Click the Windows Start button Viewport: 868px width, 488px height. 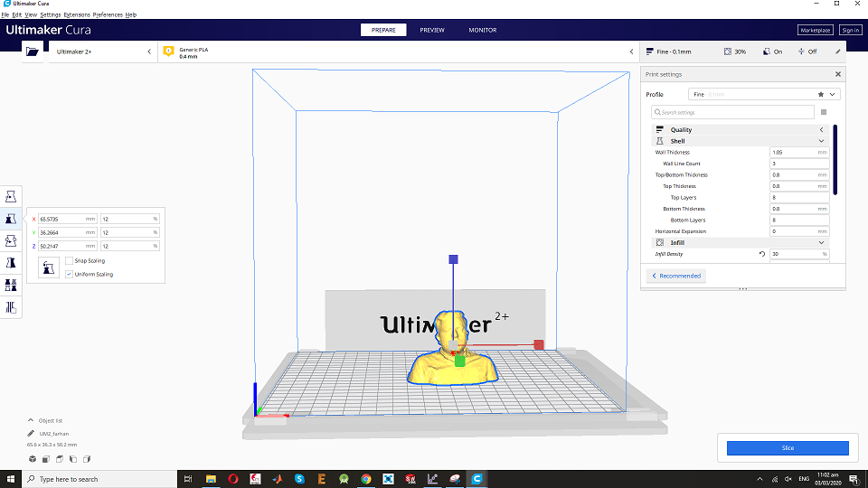[x=11, y=479]
